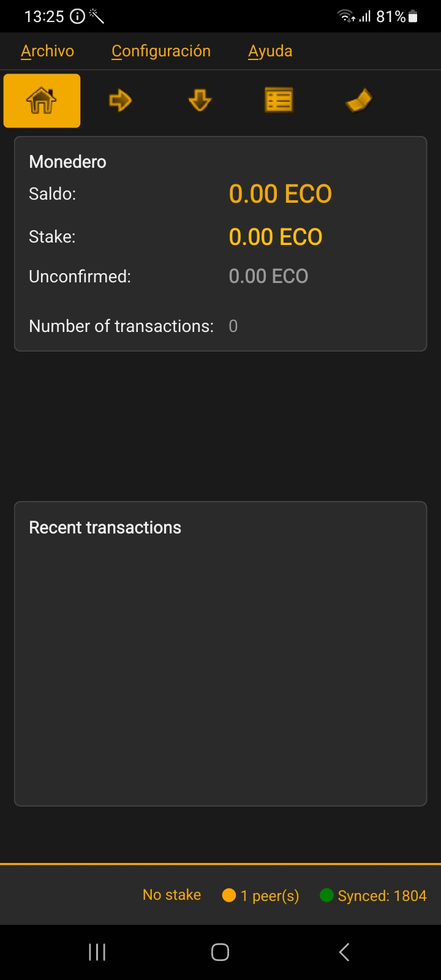The width and height of the screenshot is (441, 980).
Task: Click the 1 peer(s) status text
Action: click(269, 896)
